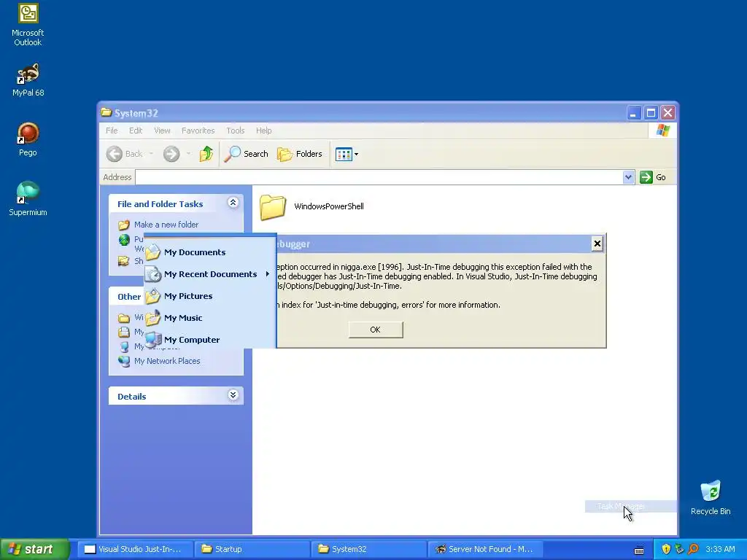Open My Music in the popup menu
Viewport: 747px width, 560px height.
coord(210,318)
